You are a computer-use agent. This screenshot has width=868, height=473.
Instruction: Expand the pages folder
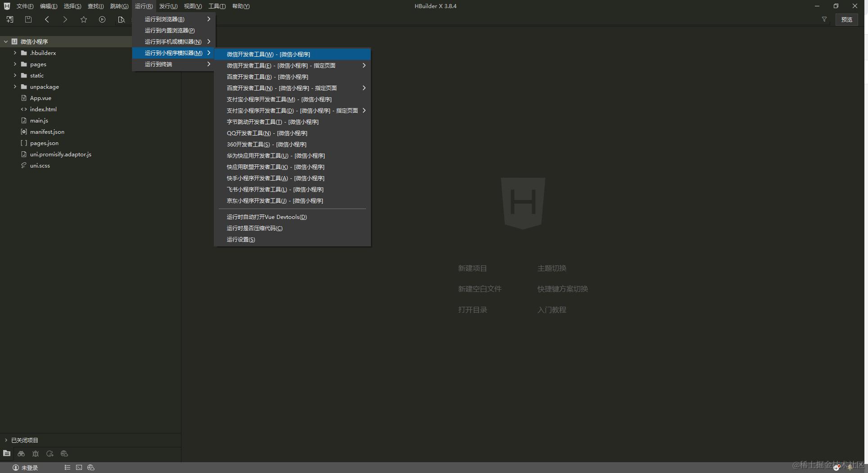click(14, 64)
